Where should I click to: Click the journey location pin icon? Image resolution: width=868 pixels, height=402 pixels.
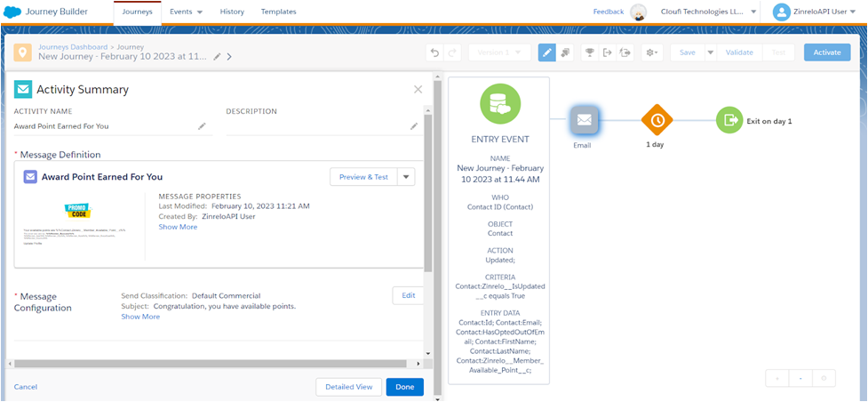point(23,52)
